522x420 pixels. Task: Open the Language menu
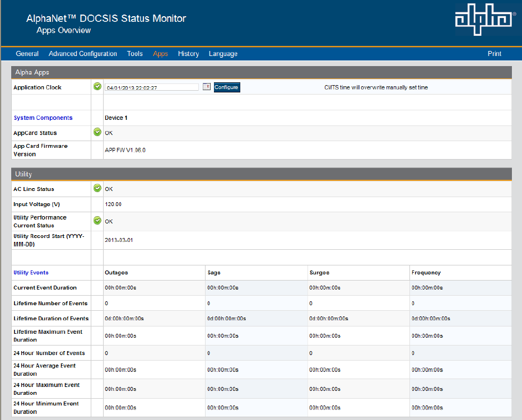(x=223, y=54)
